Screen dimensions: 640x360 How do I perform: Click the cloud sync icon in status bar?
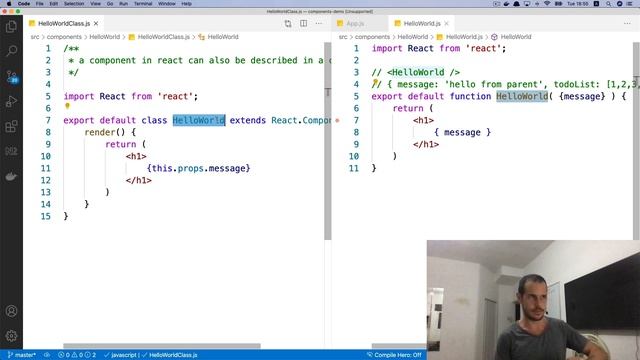coord(47,355)
